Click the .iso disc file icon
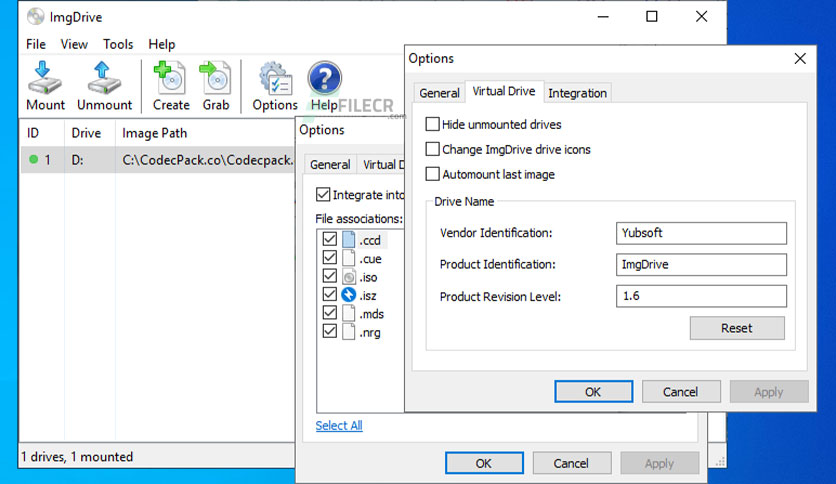Screen dimensions: 836x484 348,277
